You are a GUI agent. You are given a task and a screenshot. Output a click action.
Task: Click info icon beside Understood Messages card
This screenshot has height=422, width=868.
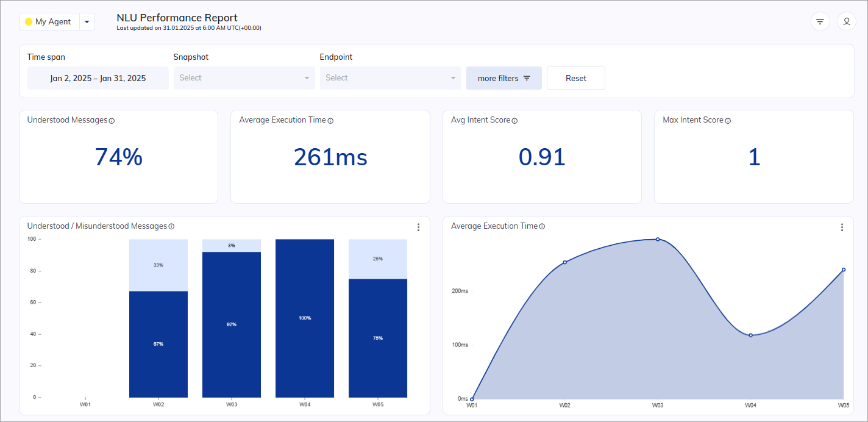click(x=112, y=121)
